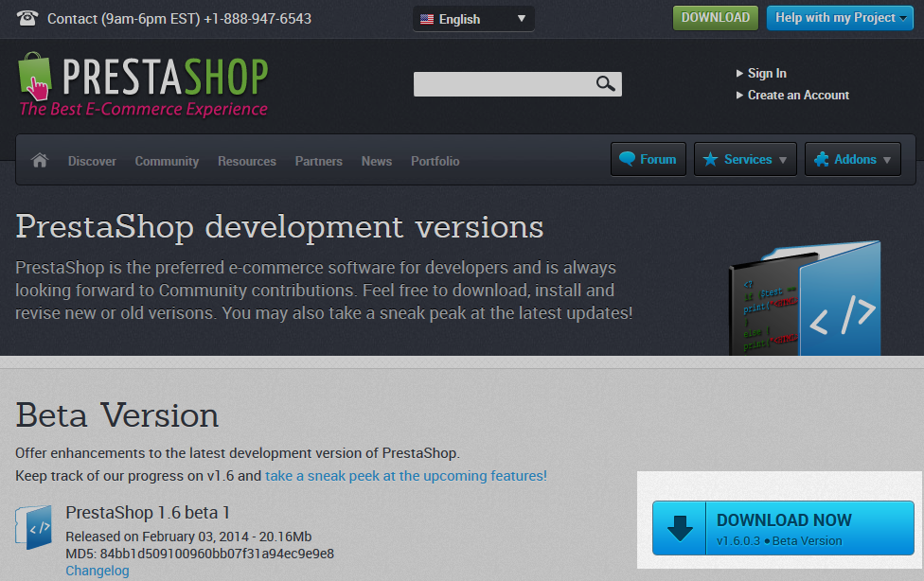
Task: Click the telephone contact icon
Action: coord(27,18)
